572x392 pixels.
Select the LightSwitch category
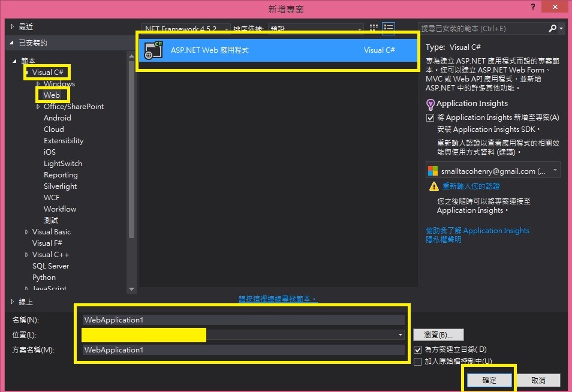pos(63,164)
